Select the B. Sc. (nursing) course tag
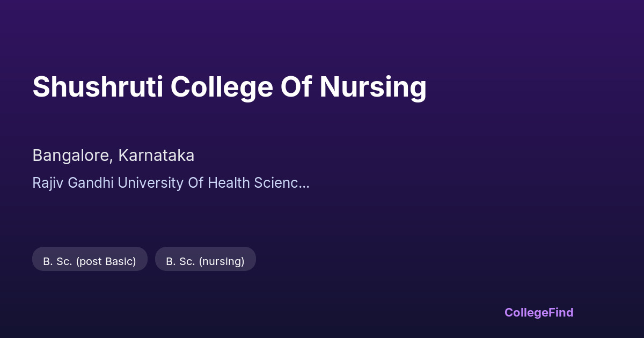This screenshot has width=644, height=338. pos(205,261)
